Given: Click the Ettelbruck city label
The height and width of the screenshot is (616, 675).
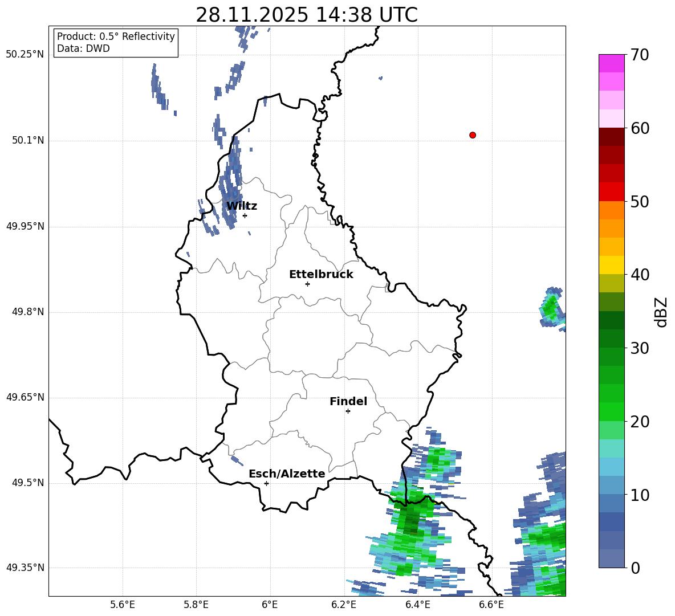Looking at the screenshot, I should pos(321,275).
